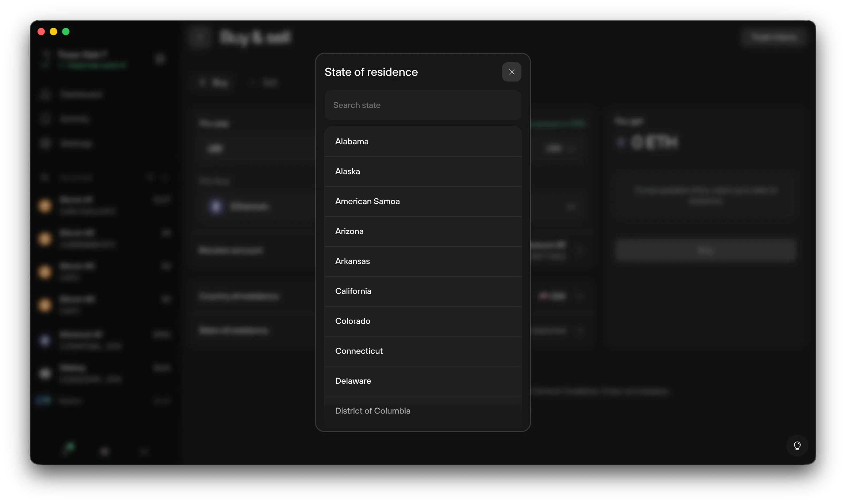The image size is (846, 504).
Task: Close the State of residence dialog
Action: [511, 72]
